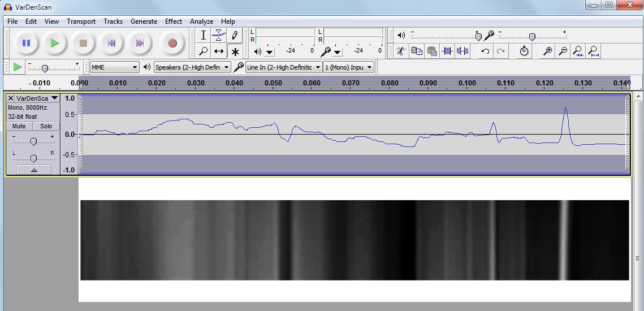Click the timeline ruler at 0.100
The width and height of the screenshot is (644, 311).
(x=467, y=83)
